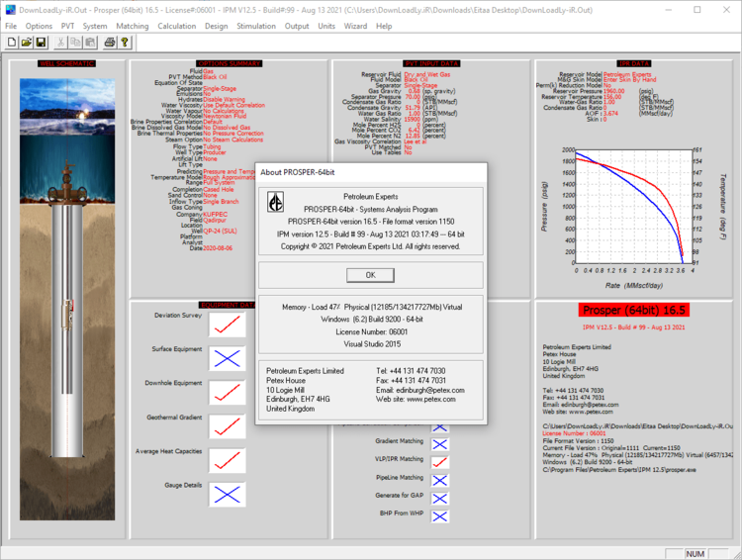The height and width of the screenshot is (560, 742).
Task: Click the Cut scissors toolbar icon
Action: click(x=61, y=43)
